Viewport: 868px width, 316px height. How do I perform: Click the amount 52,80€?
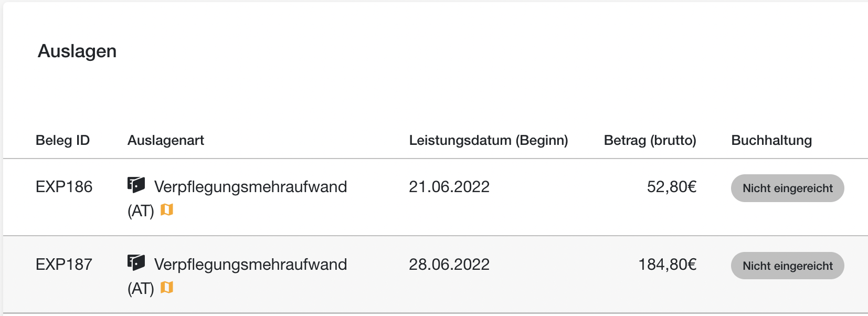(x=672, y=187)
